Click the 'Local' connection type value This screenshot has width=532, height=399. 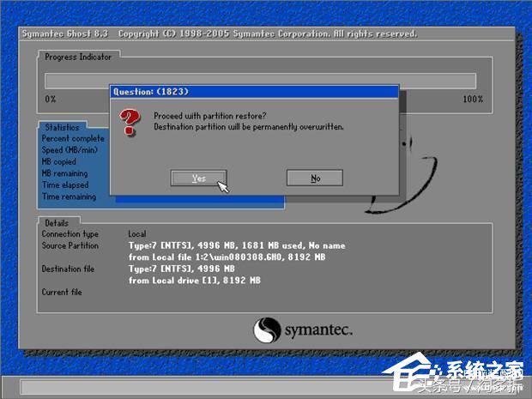137,233
